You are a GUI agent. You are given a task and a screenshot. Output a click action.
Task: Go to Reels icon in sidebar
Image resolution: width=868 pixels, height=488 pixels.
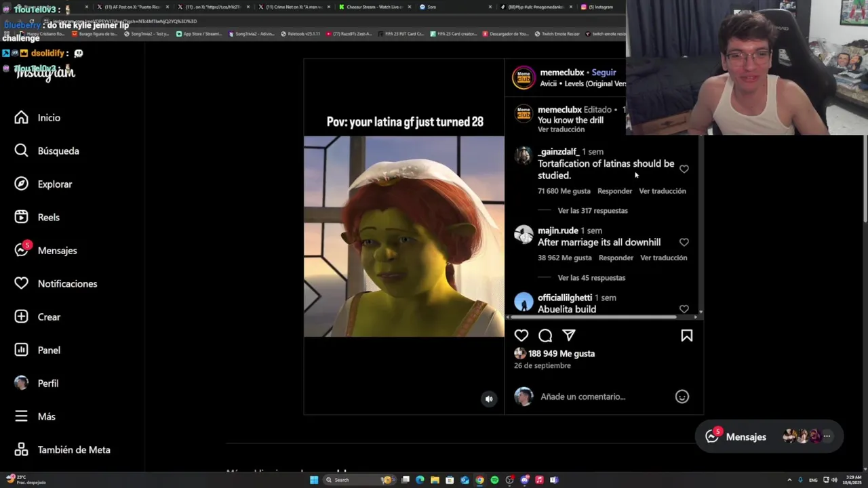(x=22, y=218)
